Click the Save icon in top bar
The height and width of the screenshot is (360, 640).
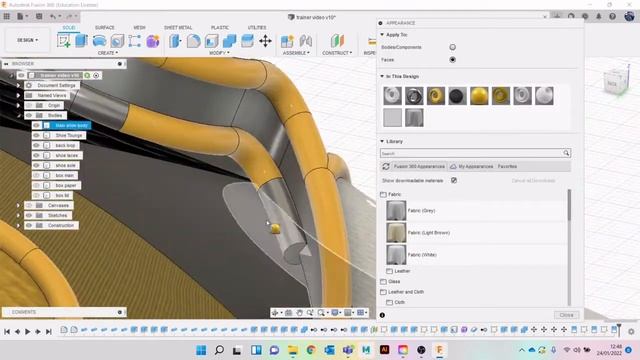pos(39,16)
